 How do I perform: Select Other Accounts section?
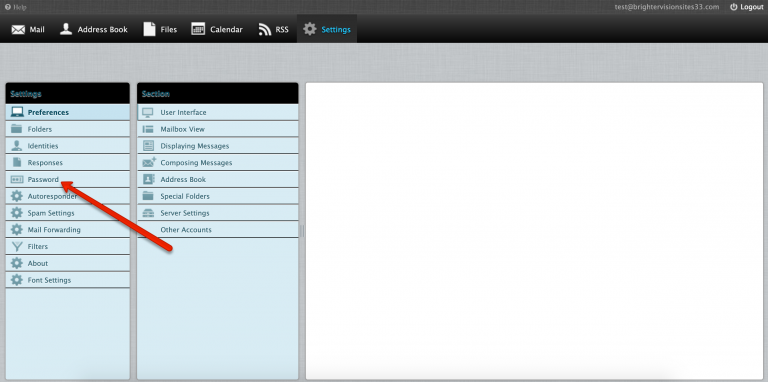pyautogui.click(x=217, y=229)
